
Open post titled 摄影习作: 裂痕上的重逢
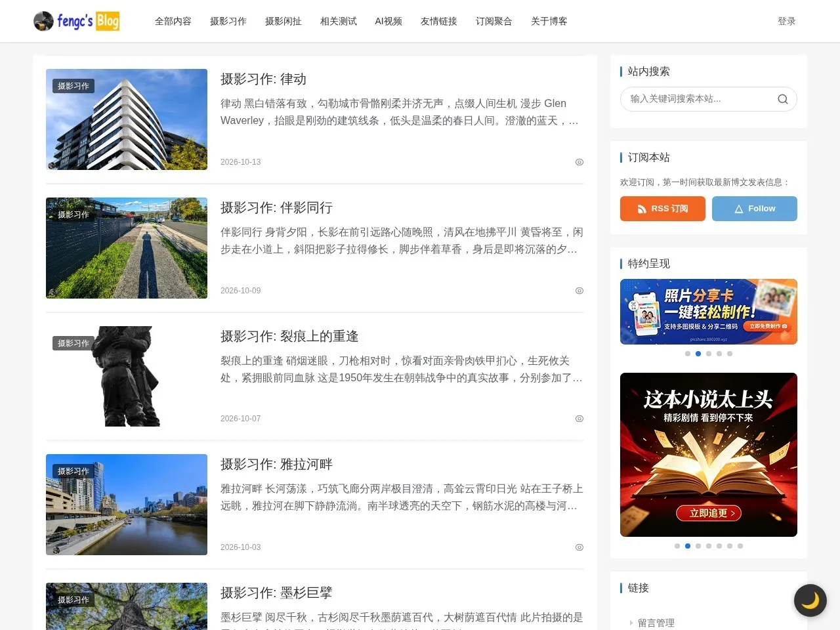click(290, 337)
